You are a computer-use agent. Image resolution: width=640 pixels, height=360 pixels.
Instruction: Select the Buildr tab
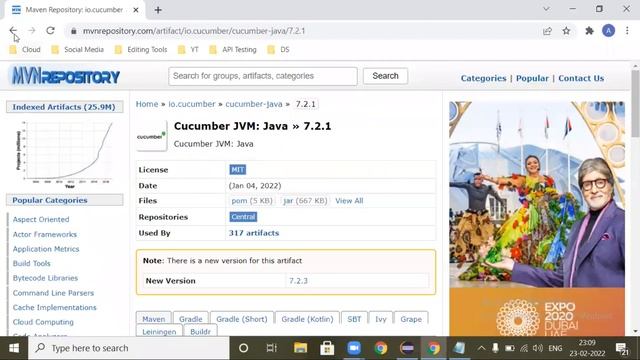(200, 331)
